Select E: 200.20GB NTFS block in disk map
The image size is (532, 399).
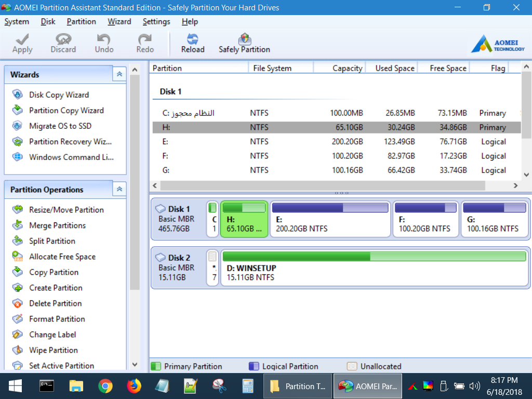(330, 219)
